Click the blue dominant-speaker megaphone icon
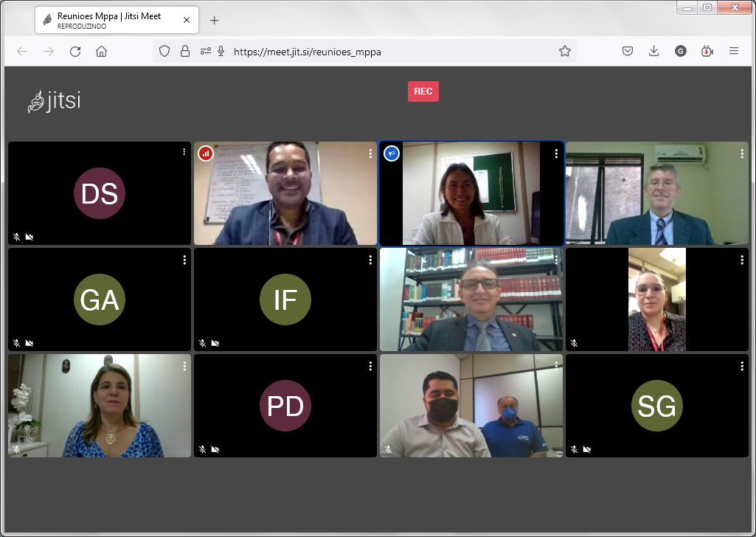Viewport: 756px width, 537px height. click(392, 153)
